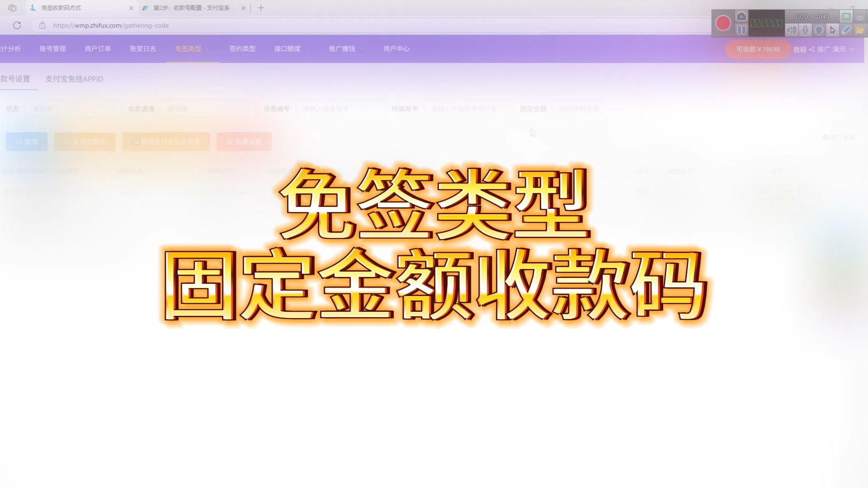Image resolution: width=868 pixels, height=488 pixels.
Task: Close the 第2步：收款号配置 tab
Action: point(244,8)
